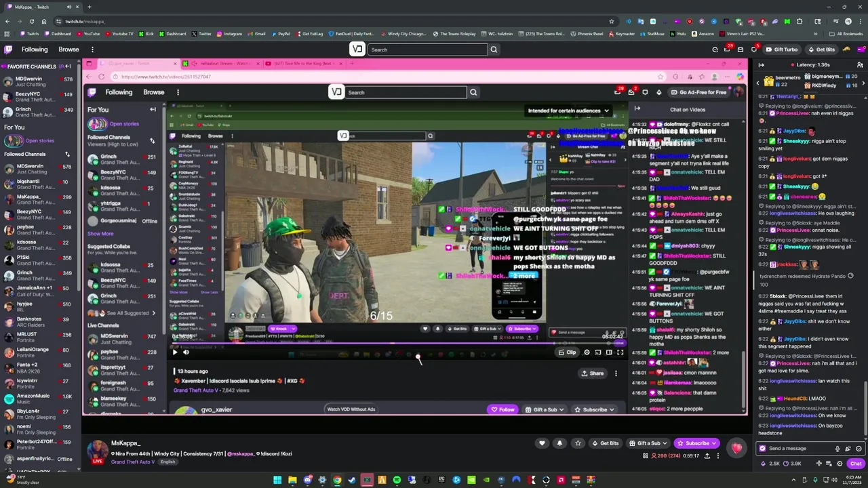Open Open stories in the sidebar
Image resolution: width=868 pixels, height=488 pixels.
click(39, 141)
